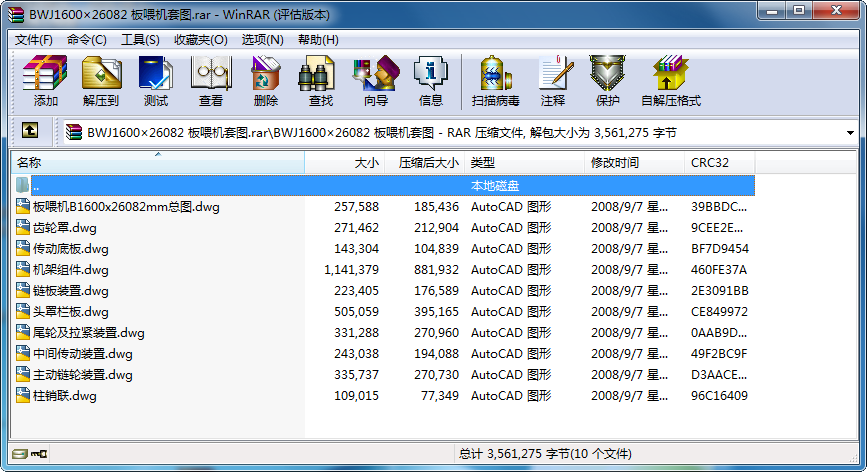The height and width of the screenshot is (472, 867).
Task: Click the 测试 (Test) toolbar icon
Action: (x=156, y=81)
